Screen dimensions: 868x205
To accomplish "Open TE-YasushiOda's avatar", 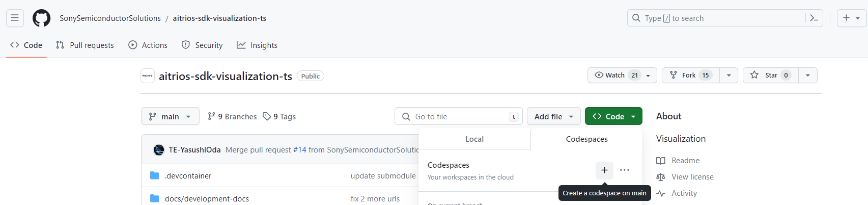I will (159, 150).
